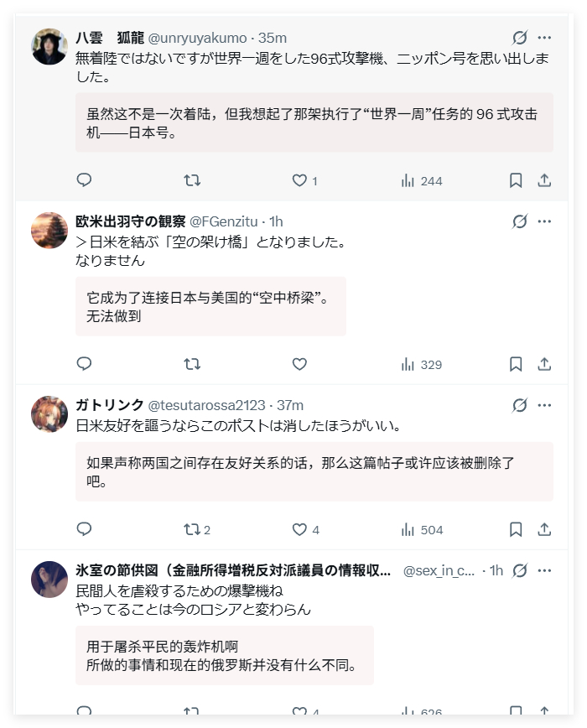Reply to tesutarossa2123's post
This screenshot has width=587, height=728.
tap(84, 529)
